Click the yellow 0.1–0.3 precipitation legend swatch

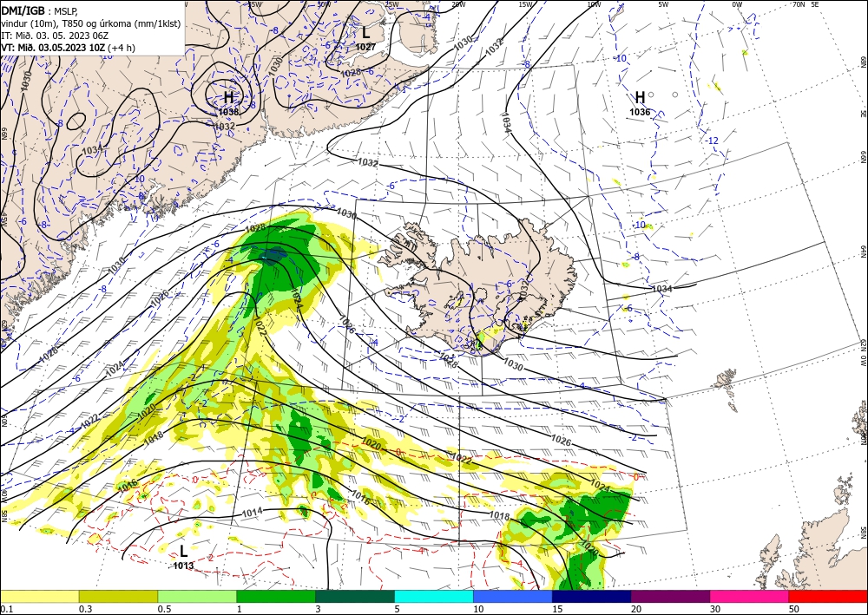[x=39, y=596]
